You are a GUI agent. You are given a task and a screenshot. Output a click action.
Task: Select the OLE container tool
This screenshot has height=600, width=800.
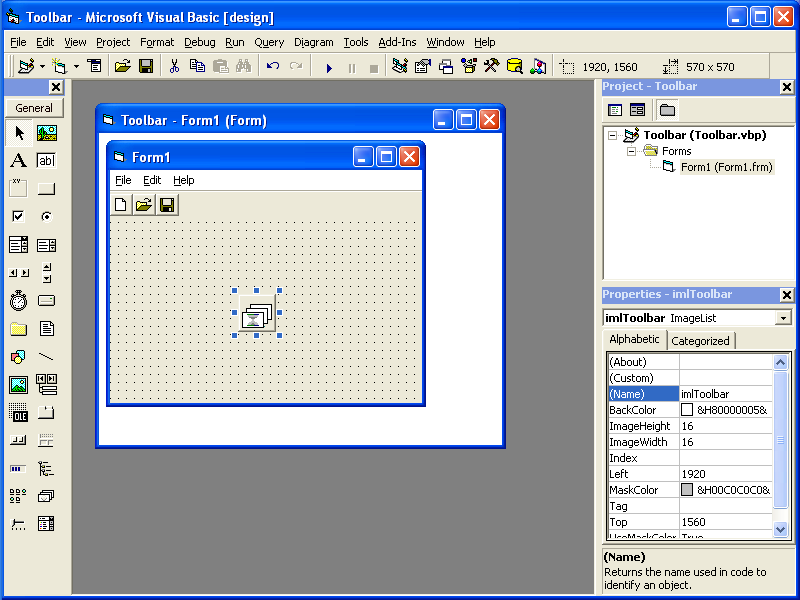point(19,412)
